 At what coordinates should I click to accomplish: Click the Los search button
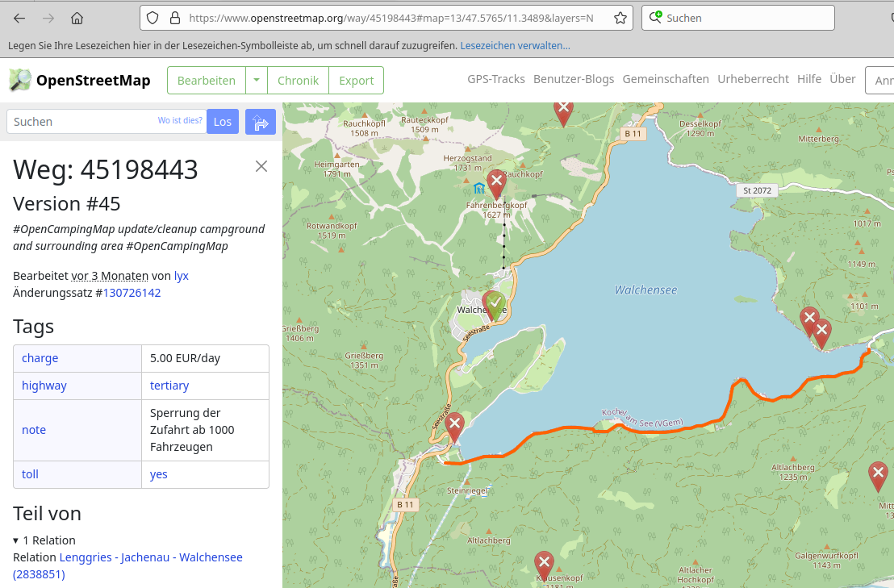pyautogui.click(x=223, y=122)
